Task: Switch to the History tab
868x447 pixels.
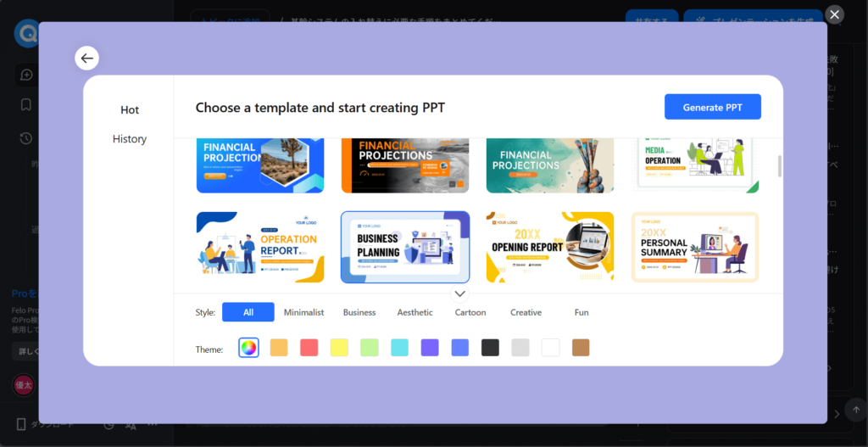Action: pos(130,139)
